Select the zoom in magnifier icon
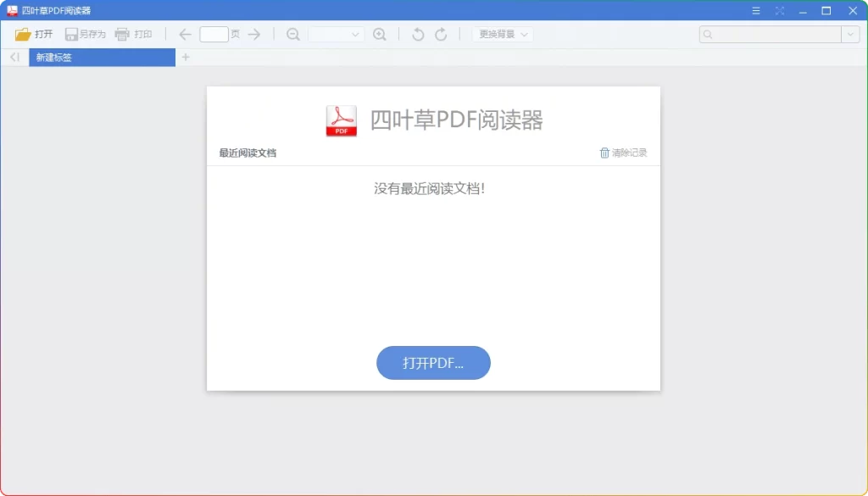This screenshot has height=496, width=868. coord(380,34)
